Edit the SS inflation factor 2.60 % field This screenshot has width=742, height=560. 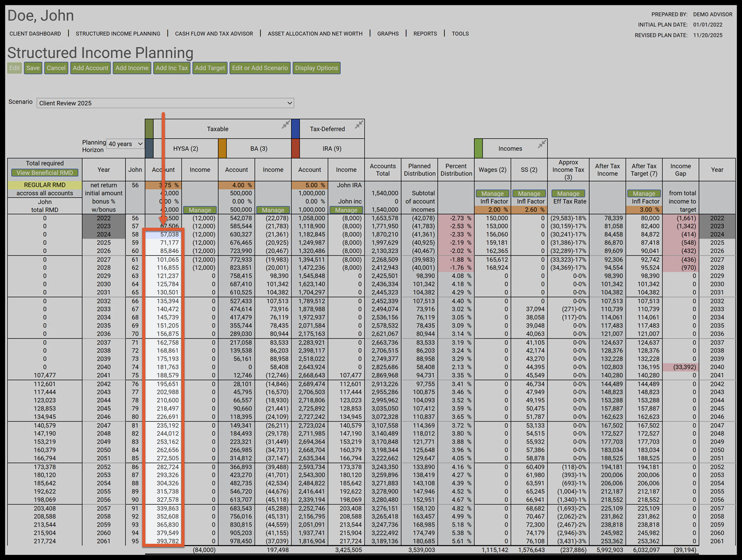click(529, 210)
